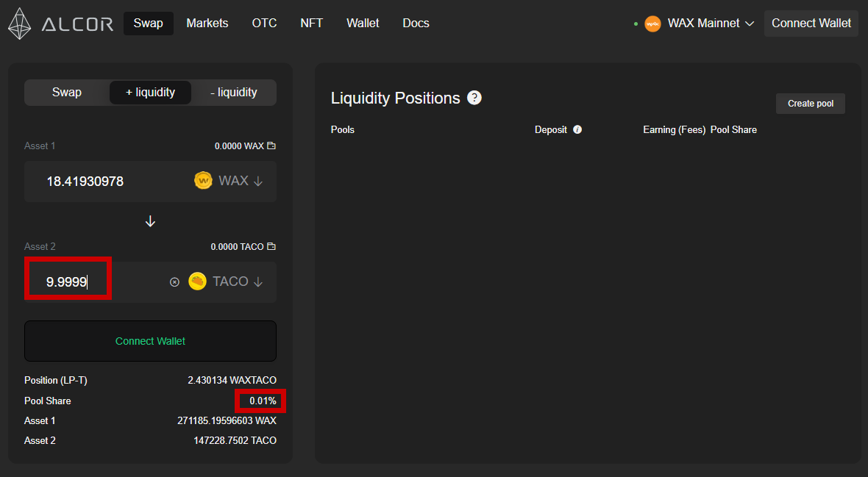This screenshot has width=868, height=477.
Task: Switch to the + liquidity mode
Action: (151, 93)
